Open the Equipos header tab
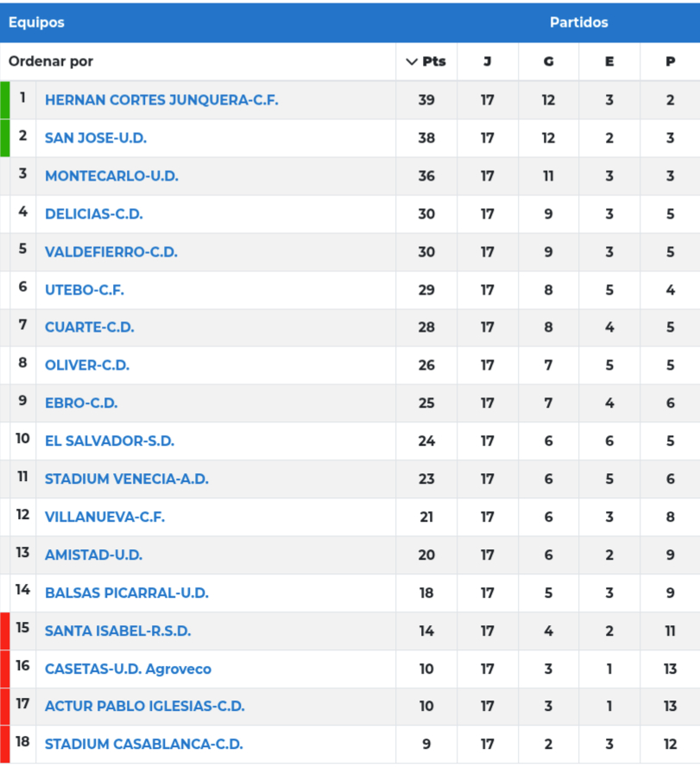This screenshot has height=767, width=700. 36,22
